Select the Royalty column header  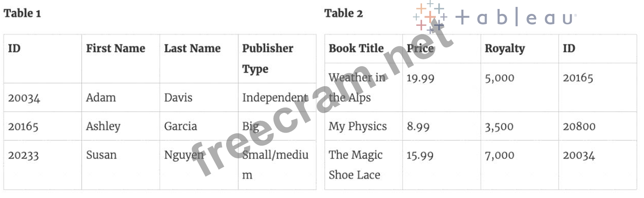(504, 49)
